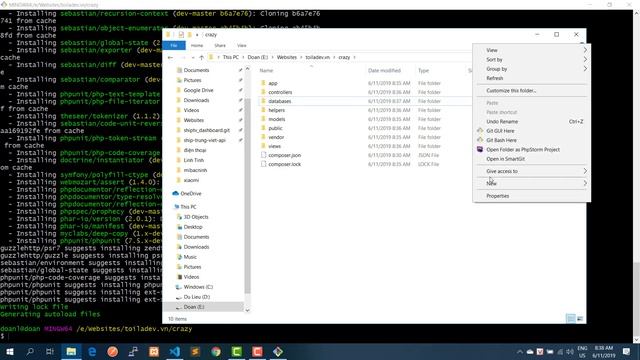This screenshot has width=640, height=360.
Task: Sort files by the Name column header
Action: point(267,71)
